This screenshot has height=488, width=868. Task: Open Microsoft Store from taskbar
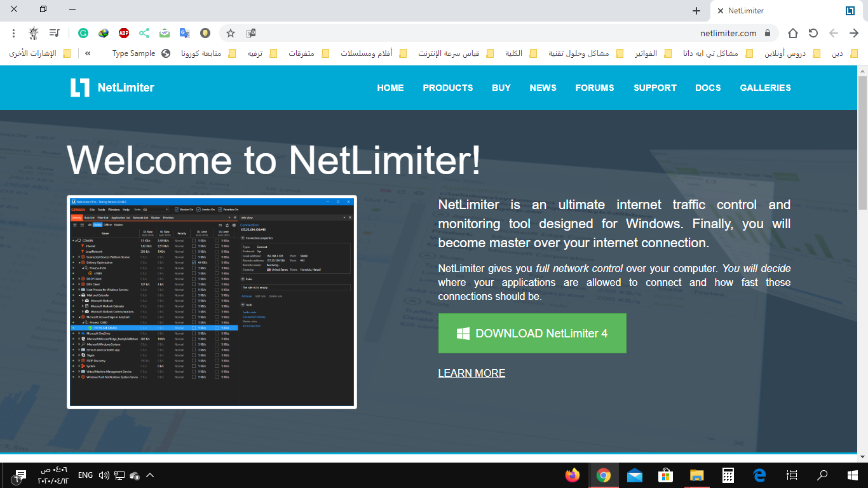[666, 475]
